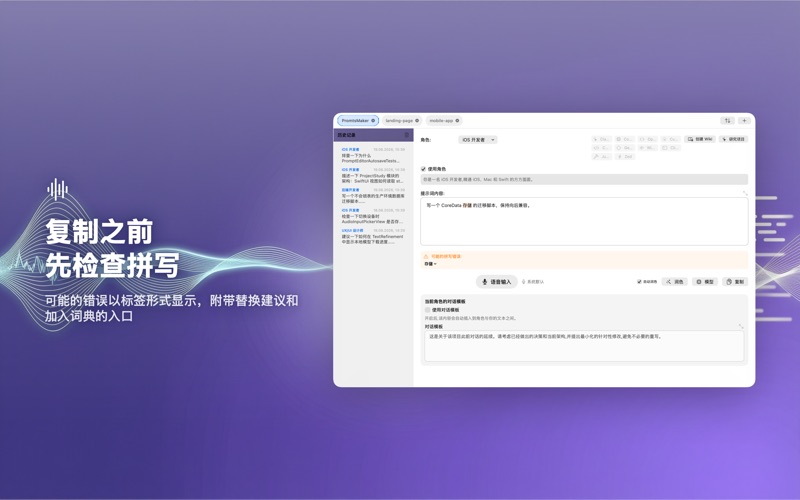Screen dimensions: 800x500
Task: Toggle the 使用角色 checkbox
Action: click(423, 169)
